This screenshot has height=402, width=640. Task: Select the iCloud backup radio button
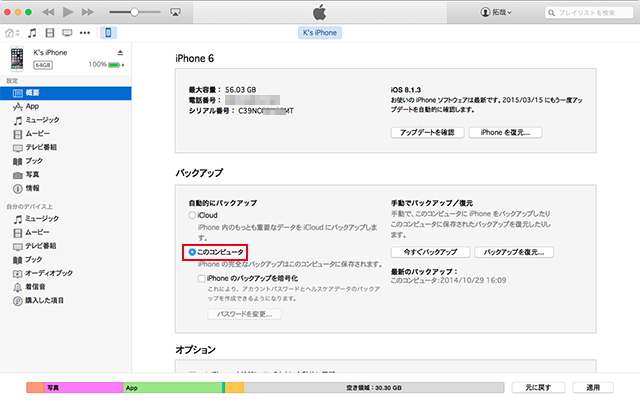click(192, 215)
